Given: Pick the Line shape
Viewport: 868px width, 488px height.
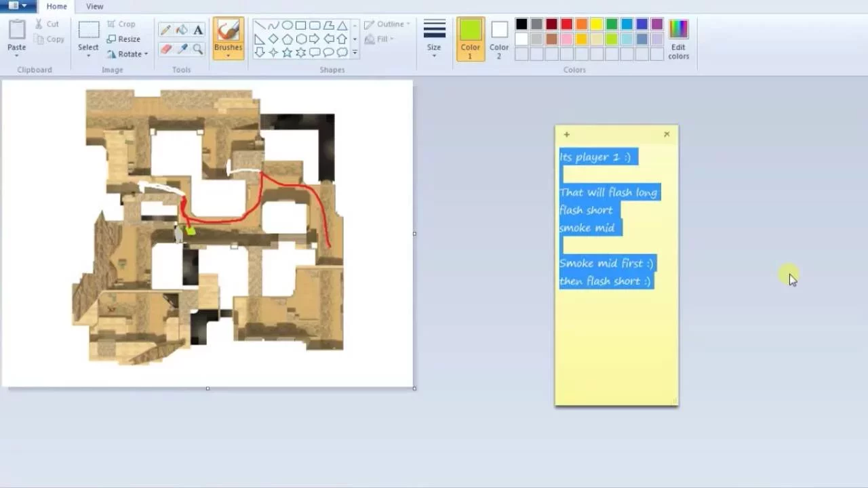Looking at the screenshot, I should tap(260, 25).
